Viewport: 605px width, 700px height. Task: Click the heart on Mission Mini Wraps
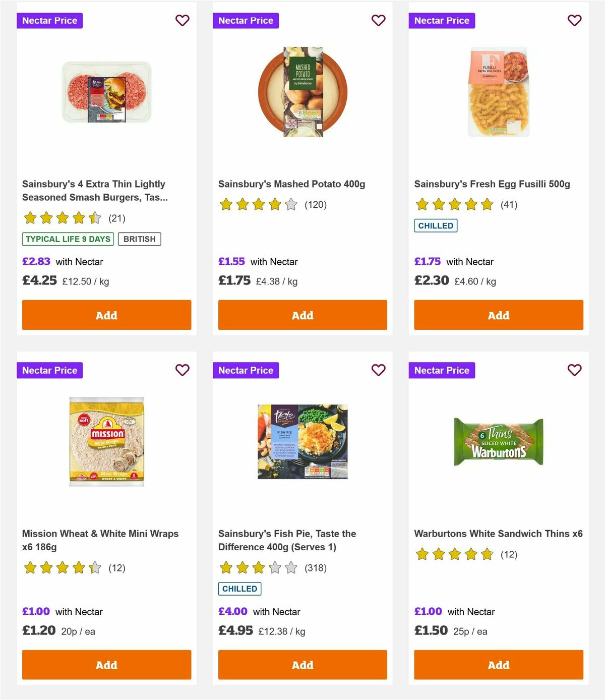(x=182, y=370)
